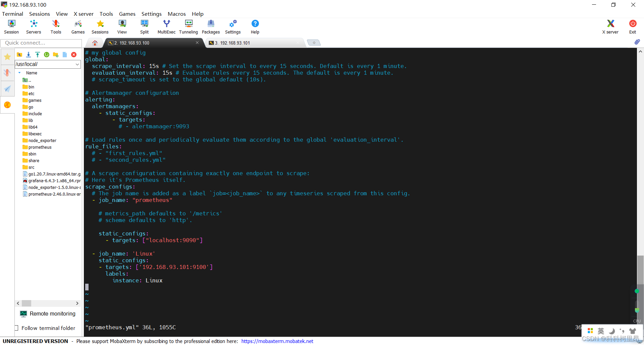Screen dimensions: 644x345
Task: Activate the MultiExec toolbar icon
Action: point(166,27)
